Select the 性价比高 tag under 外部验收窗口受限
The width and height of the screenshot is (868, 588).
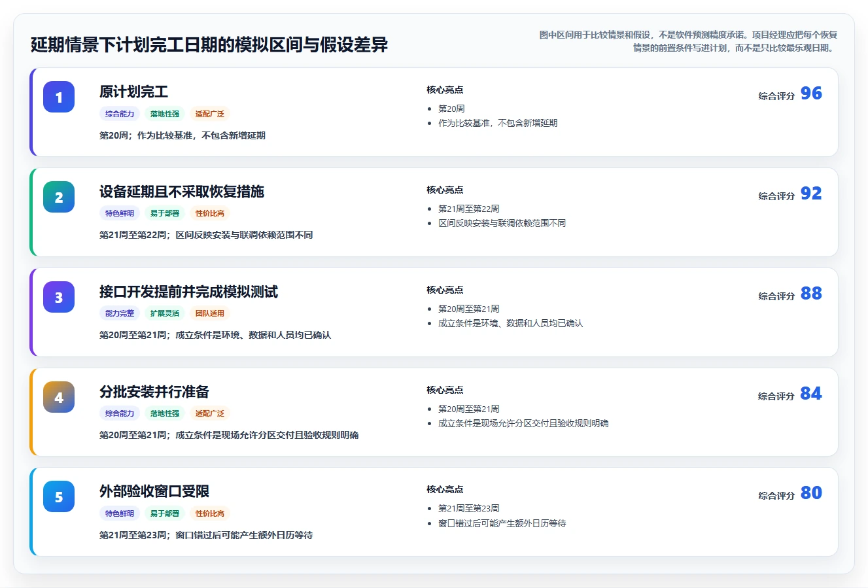210,513
